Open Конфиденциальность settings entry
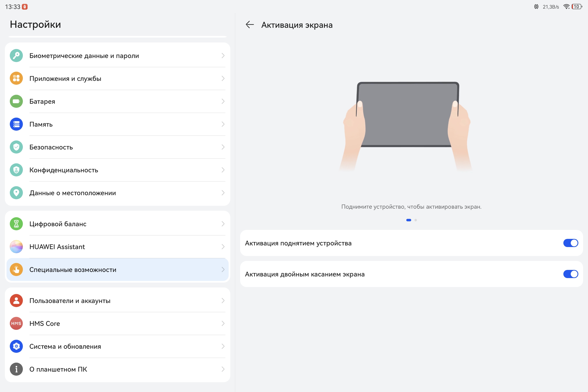Image resolution: width=588 pixels, height=392 pixels. coord(64,170)
